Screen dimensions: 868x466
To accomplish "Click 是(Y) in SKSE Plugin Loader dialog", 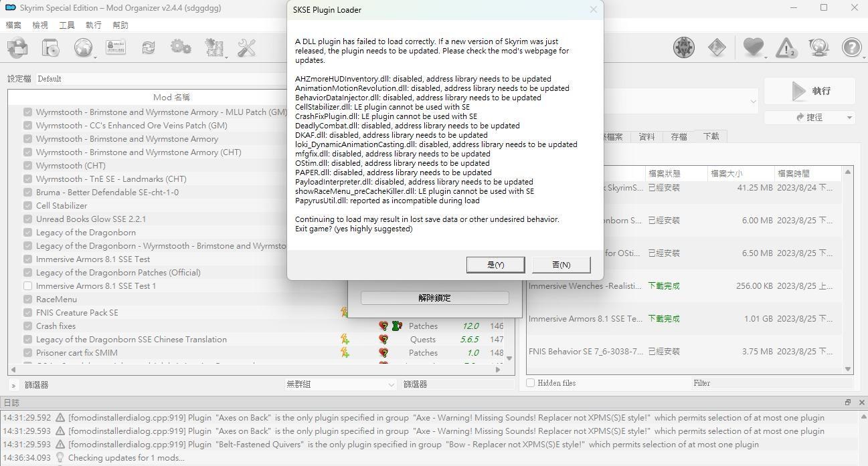I will point(495,265).
